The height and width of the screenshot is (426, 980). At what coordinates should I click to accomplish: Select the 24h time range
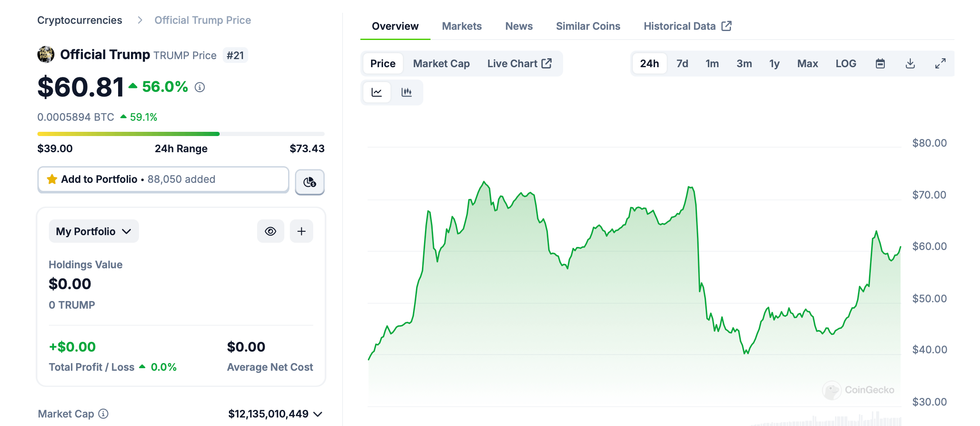649,64
